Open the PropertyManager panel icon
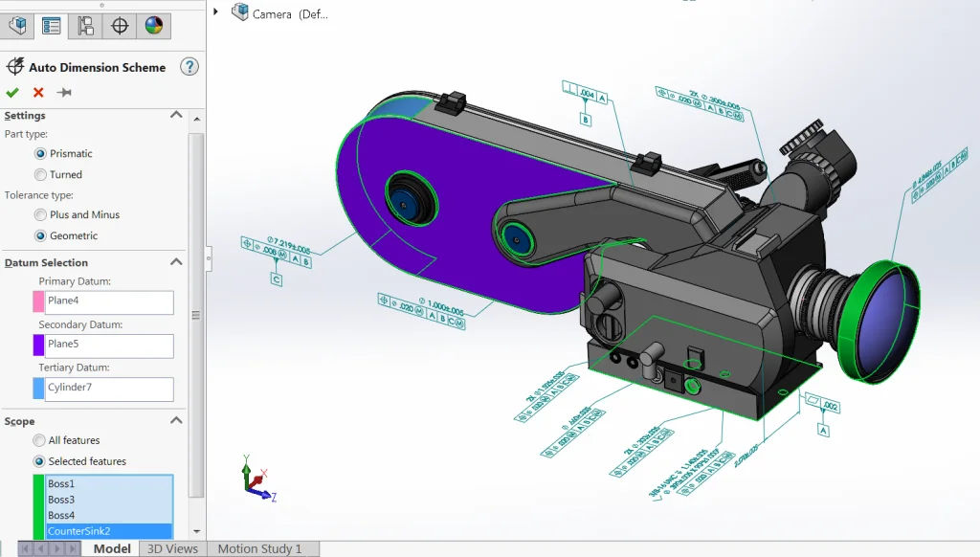Screen dimensions: 980x557 (x=51, y=26)
